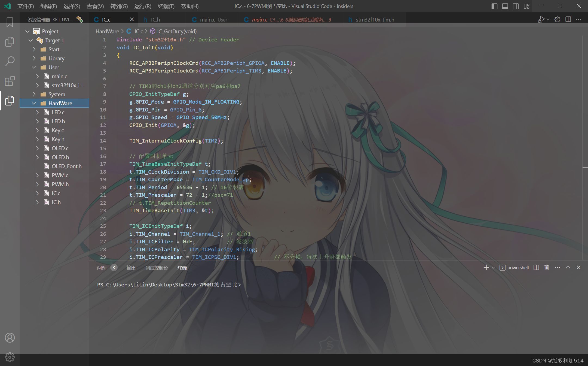The height and width of the screenshot is (366, 588).
Task: Open the PWM.c file in HardWare
Action: (59, 175)
